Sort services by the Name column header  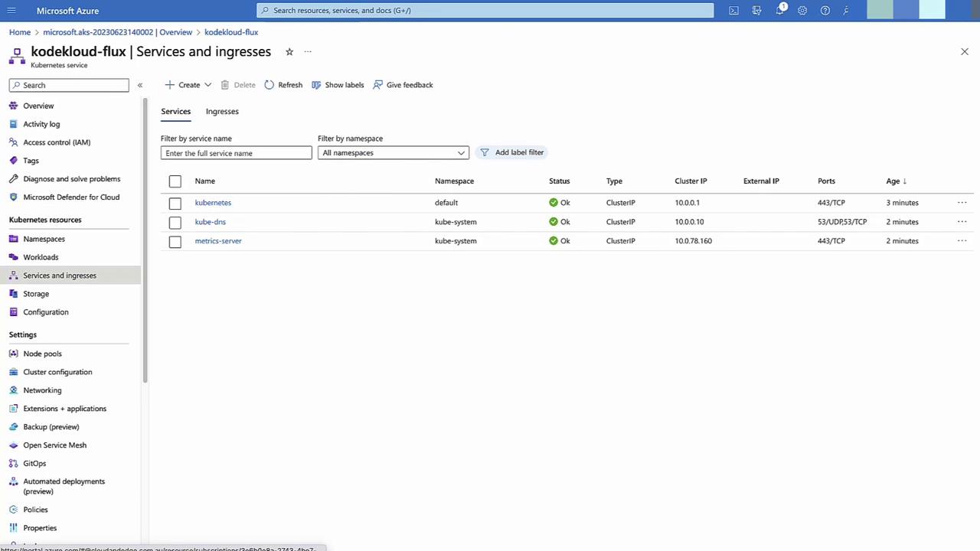(x=204, y=181)
